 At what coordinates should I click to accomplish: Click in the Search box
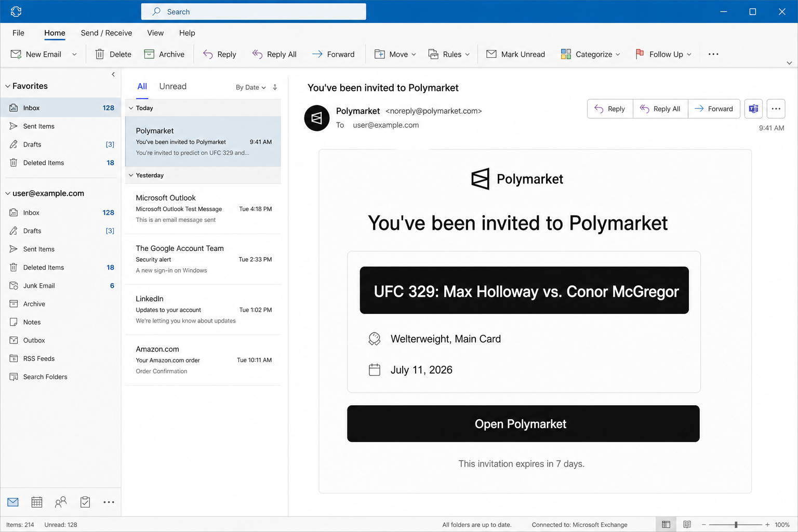254,11
